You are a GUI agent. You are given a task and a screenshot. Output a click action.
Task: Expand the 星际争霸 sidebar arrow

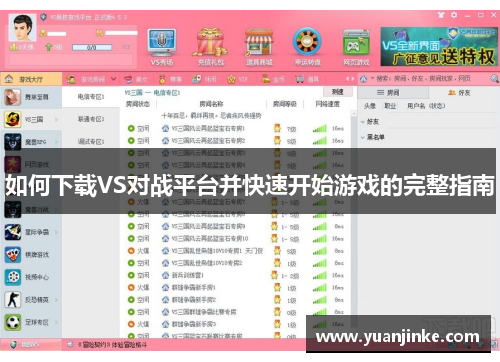point(56,232)
